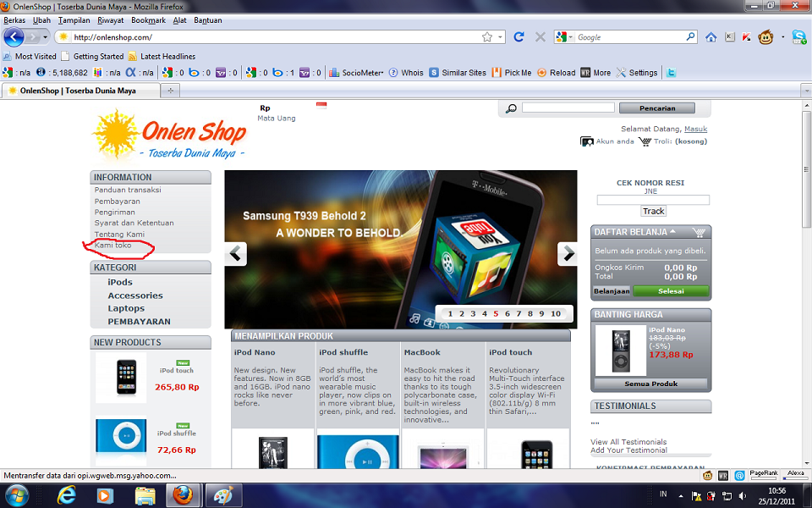Click the site search text field

[x=568, y=108]
